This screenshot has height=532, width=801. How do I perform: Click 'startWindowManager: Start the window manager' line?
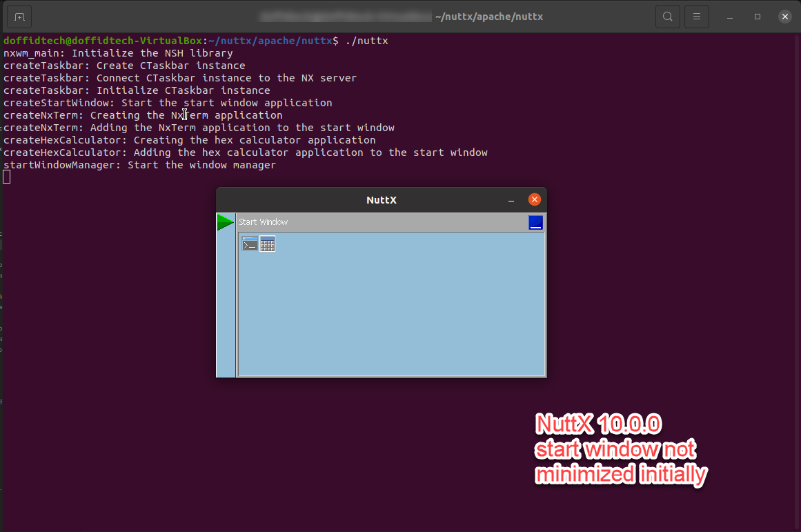point(139,165)
